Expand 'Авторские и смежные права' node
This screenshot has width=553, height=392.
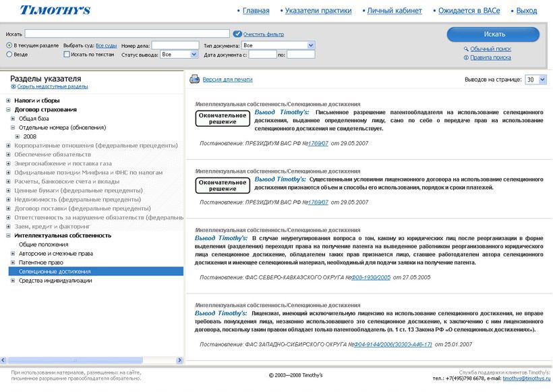tap(13, 253)
